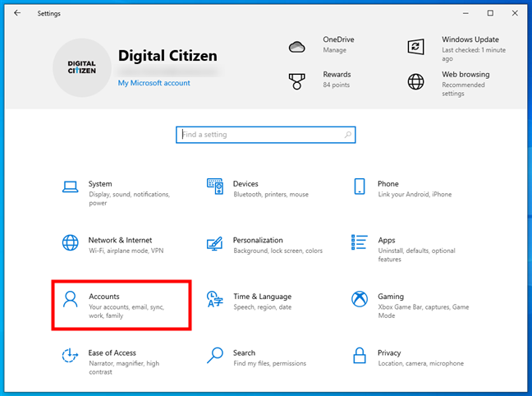Image resolution: width=532 pixels, height=396 pixels.
Task: Minimize the Settings window
Action: pyautogui.click(x=465, y=13)
